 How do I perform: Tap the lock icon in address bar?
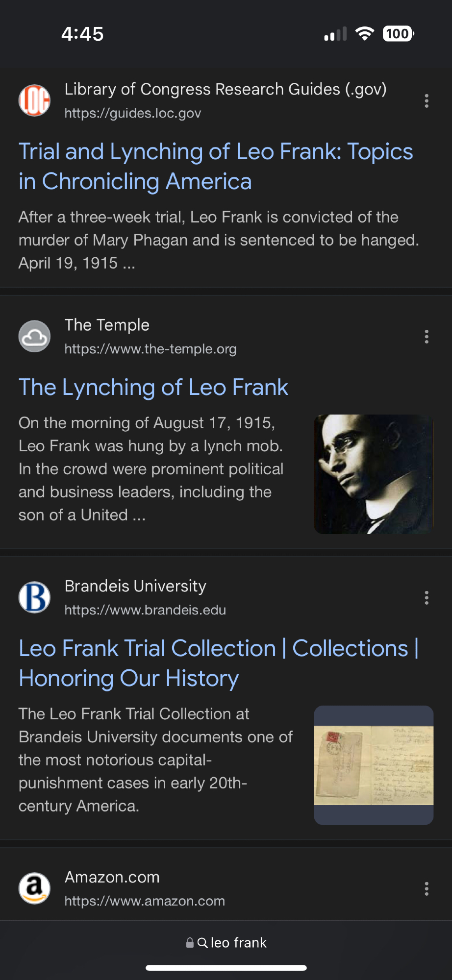click(x=190, y=943)
